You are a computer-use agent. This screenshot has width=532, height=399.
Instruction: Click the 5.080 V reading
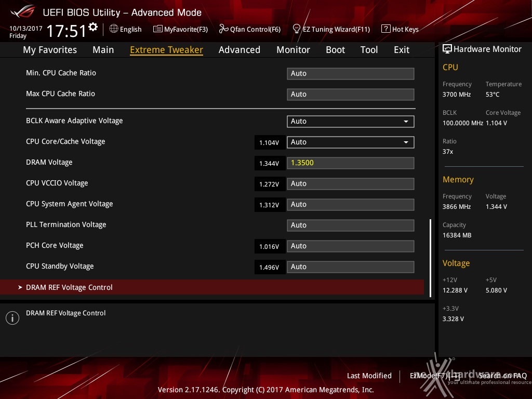496,290
